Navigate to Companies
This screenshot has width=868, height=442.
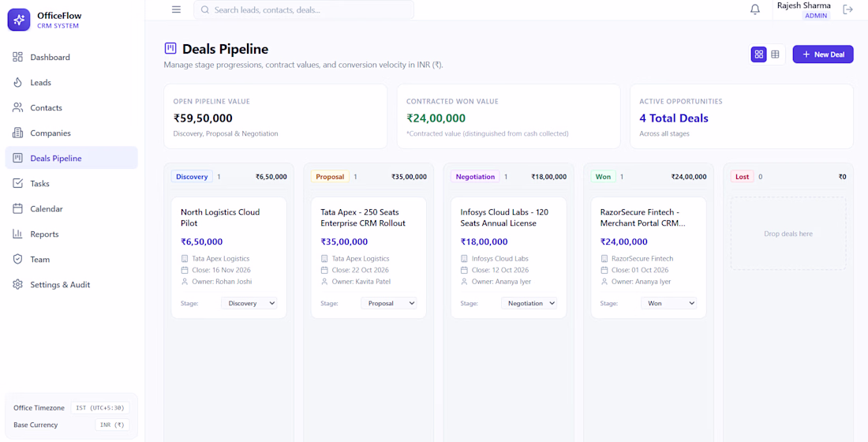[71, 133]
